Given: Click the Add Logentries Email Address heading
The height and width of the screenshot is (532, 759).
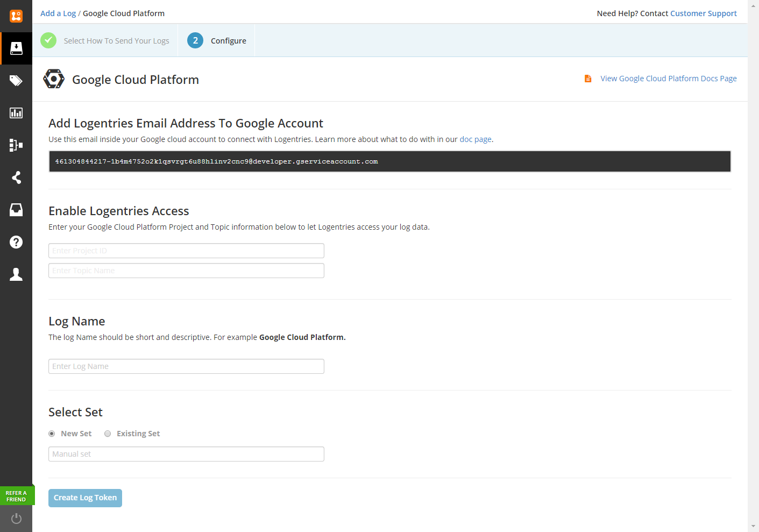Looking at the screenshot, I should pos(186,123).
